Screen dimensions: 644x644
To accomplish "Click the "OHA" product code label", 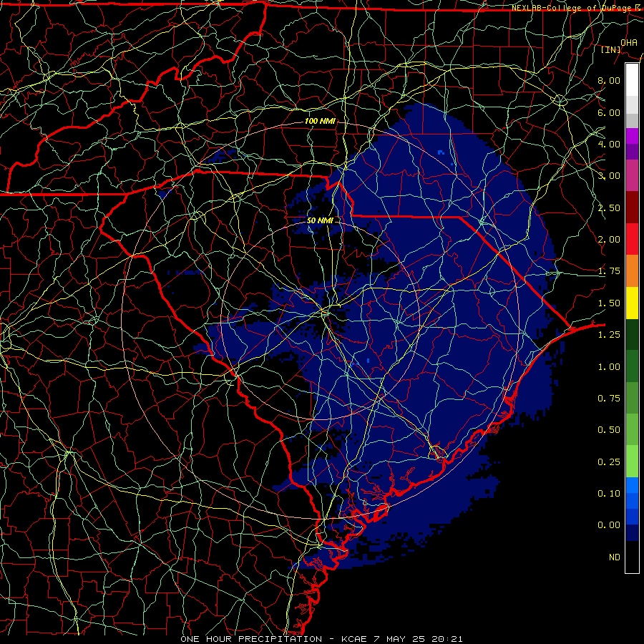I will coord(629,42).
